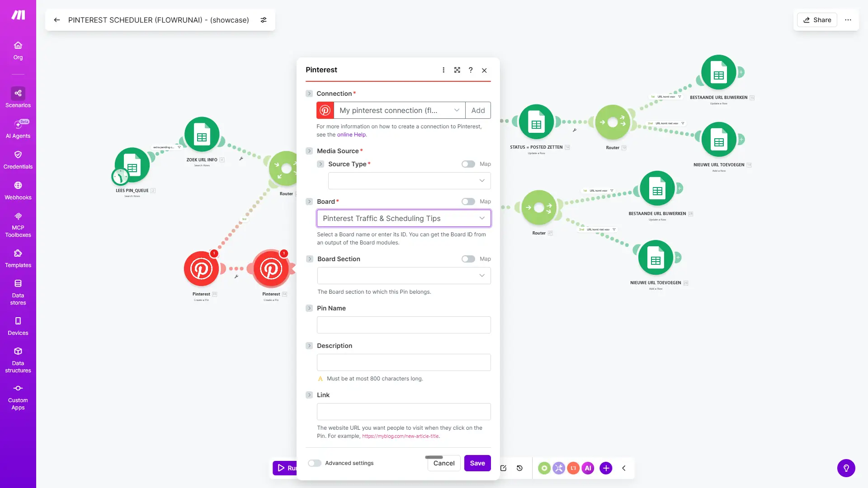
Task: Open the example myblog.com link
Action: (400, 436)
